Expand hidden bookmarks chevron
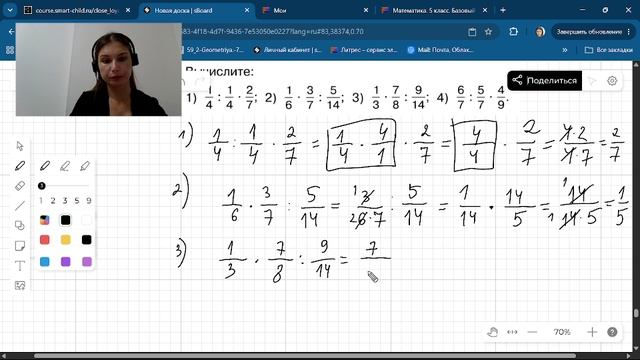The height and width of the screenshot is (360, 640). [x=565, y=50]
